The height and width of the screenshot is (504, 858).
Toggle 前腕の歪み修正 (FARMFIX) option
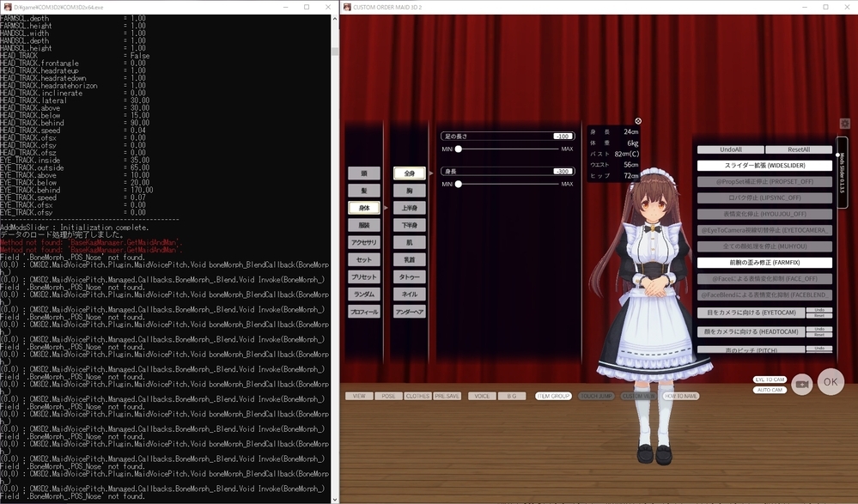click(x=764, y=263)
